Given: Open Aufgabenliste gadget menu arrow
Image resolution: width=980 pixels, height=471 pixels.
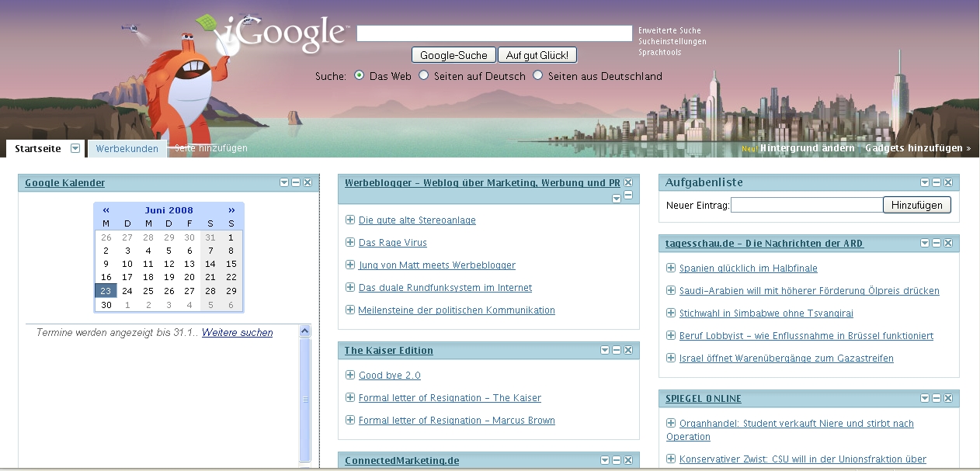Looking at the screenshot, I should pos(925,182).
